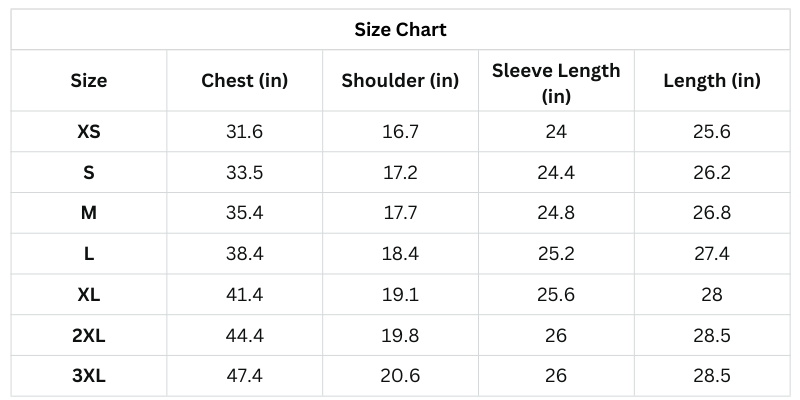
Task: Select shoulder value 20.6 for 3XL
Action: coord(400,376)
